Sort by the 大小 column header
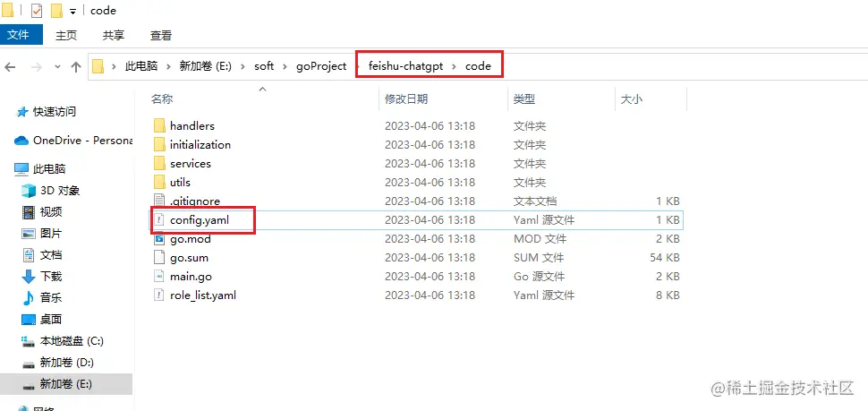The image size is (868, 411). click(x=632, y=99)
